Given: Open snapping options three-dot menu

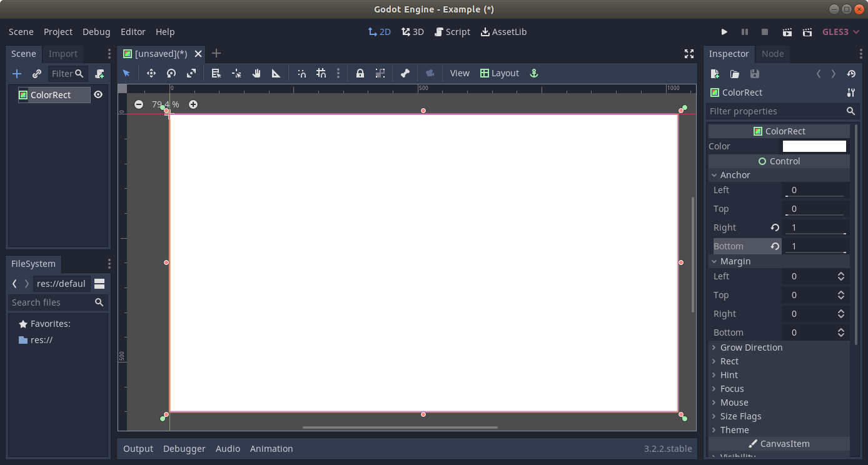Looking at the screenshot, I should pos(338,73).
